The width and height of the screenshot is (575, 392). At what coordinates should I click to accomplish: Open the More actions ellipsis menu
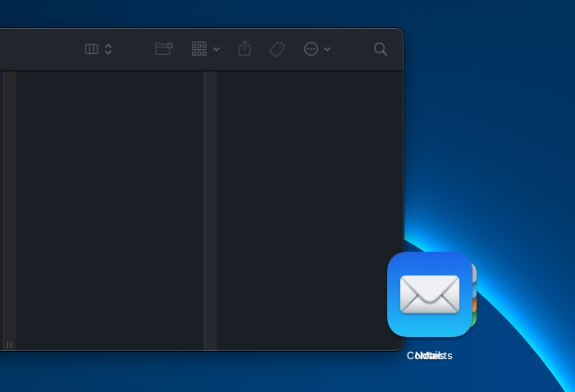tap(311, 48)
